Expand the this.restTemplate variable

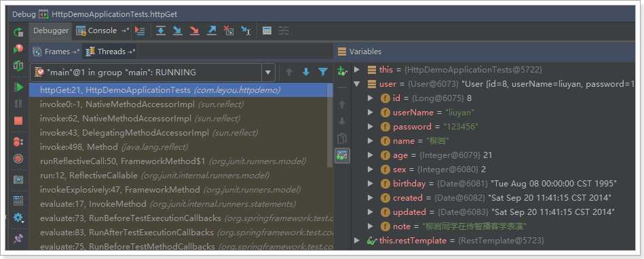click(356, 240)
